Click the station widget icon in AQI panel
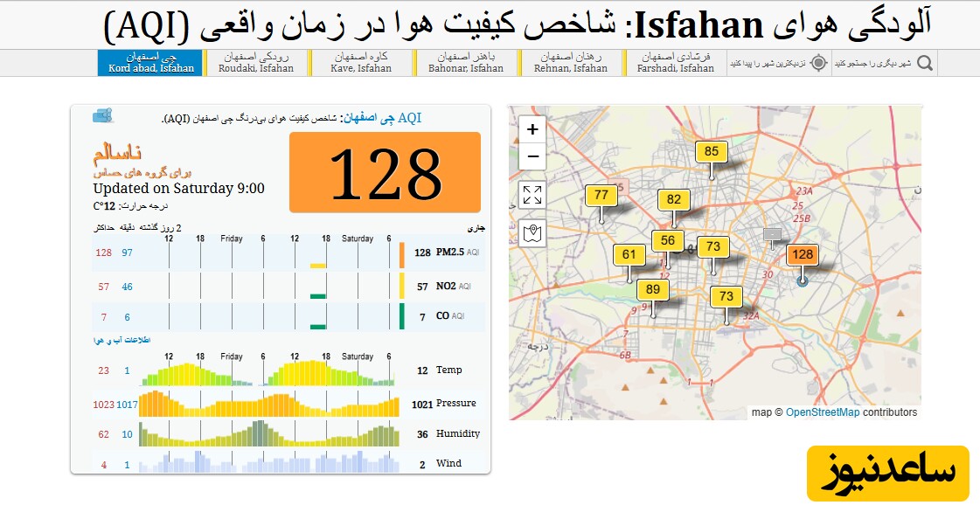This screenshot has height=512, width=980. [103, 115]
